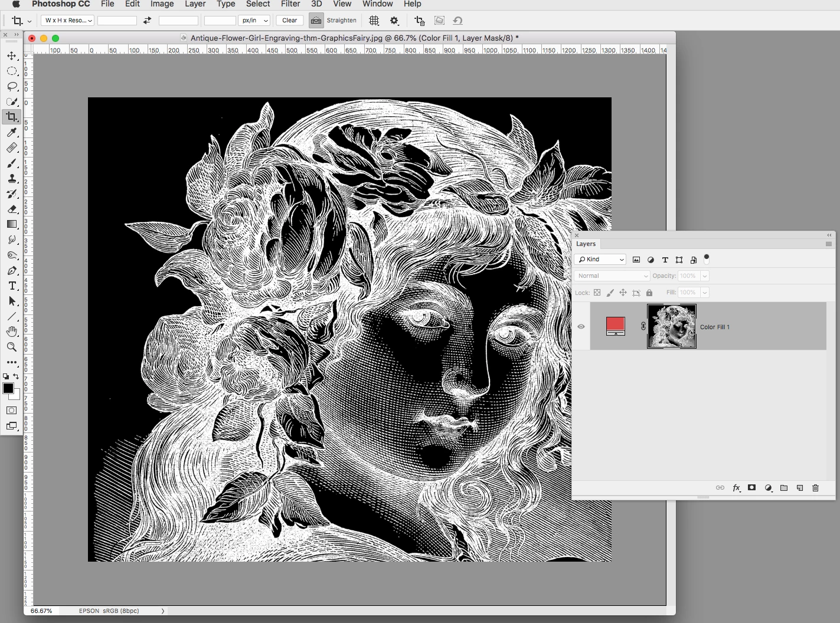Select the History Brush tool
This screenshot has height=623, width=840.
point(12,194)
